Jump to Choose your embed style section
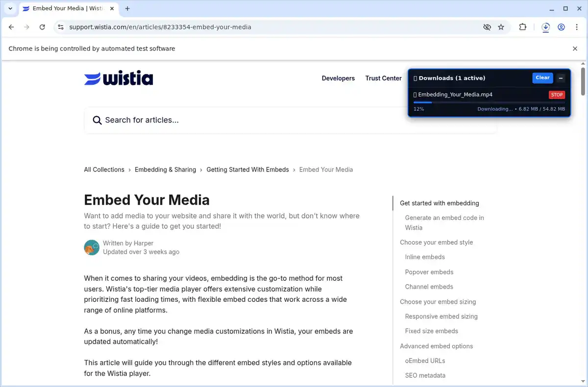This screenshot has width=588, height=387. coord(436,242)
